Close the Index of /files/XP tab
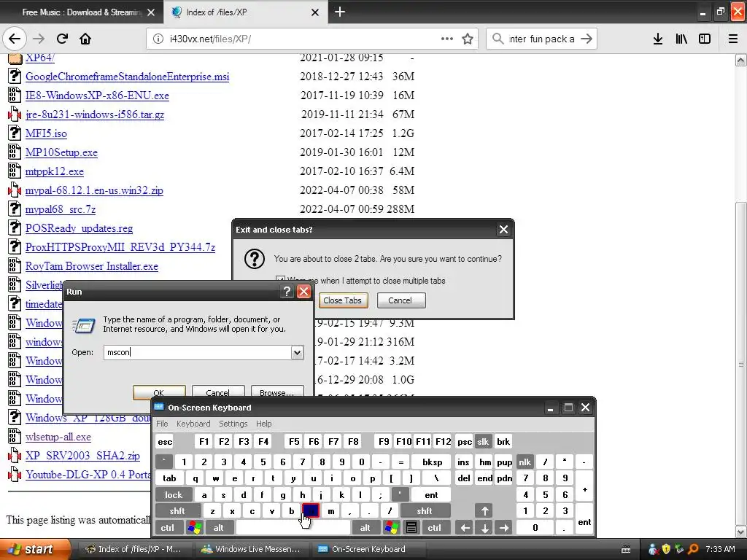This screenshot has width=747, height=560. tap(315, 12)
